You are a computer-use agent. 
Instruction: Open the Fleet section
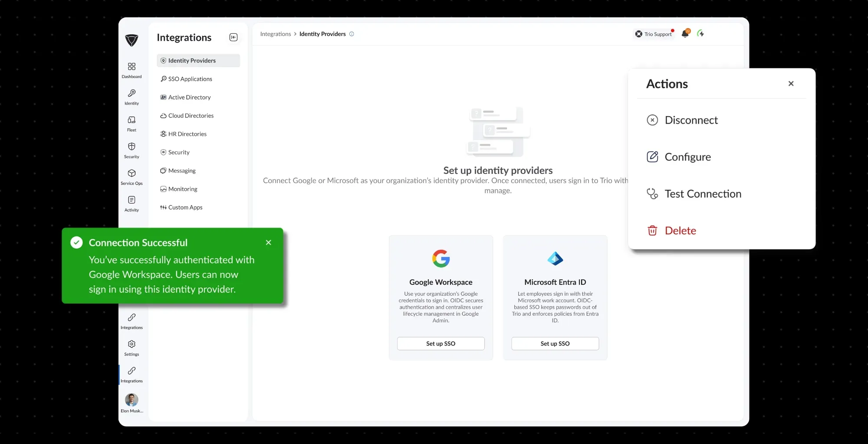132,124
